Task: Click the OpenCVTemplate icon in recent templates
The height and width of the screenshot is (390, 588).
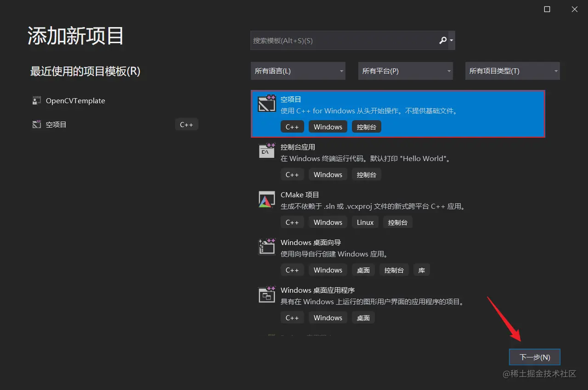Action: [x=37, y=100]
